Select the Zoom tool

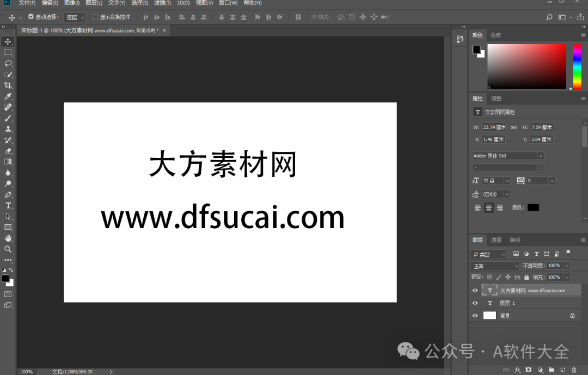[8, 249]
